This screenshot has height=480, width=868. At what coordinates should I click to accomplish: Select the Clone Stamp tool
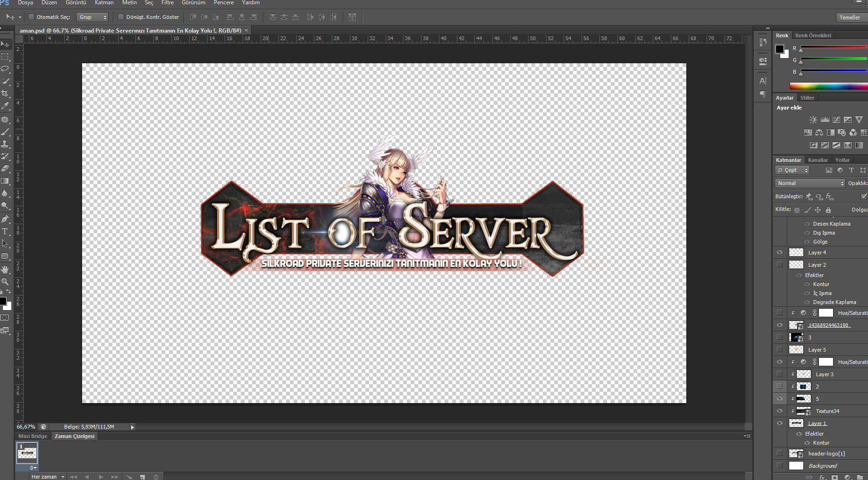[5, 144]
